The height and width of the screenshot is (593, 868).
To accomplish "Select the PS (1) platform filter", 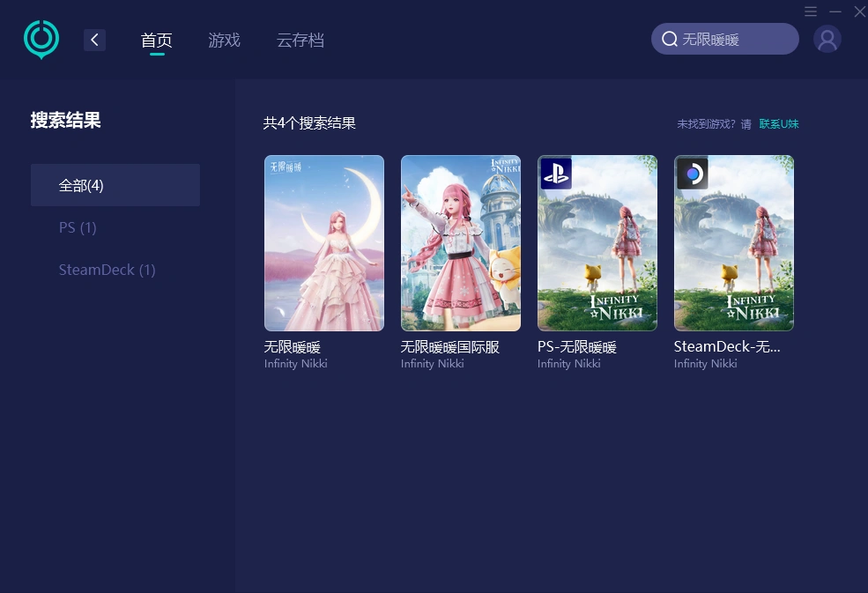I will click(x=78, y=227).
